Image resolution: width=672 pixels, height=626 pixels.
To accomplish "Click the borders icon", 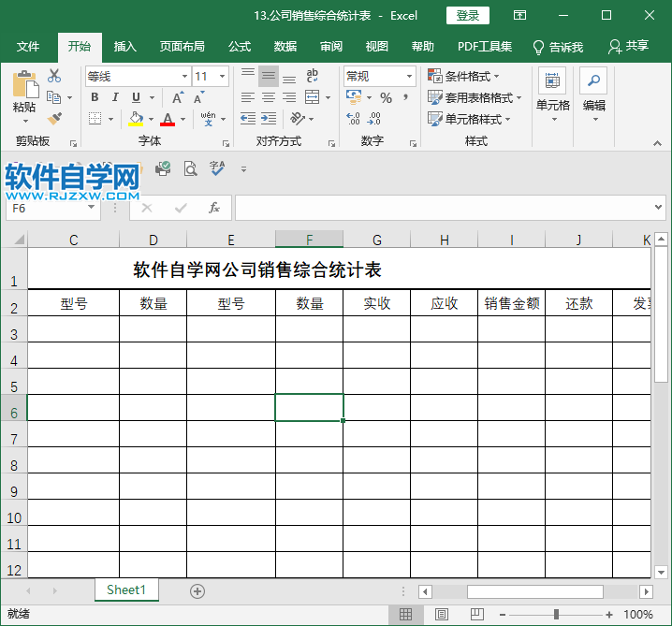I will tap(95, 119).
